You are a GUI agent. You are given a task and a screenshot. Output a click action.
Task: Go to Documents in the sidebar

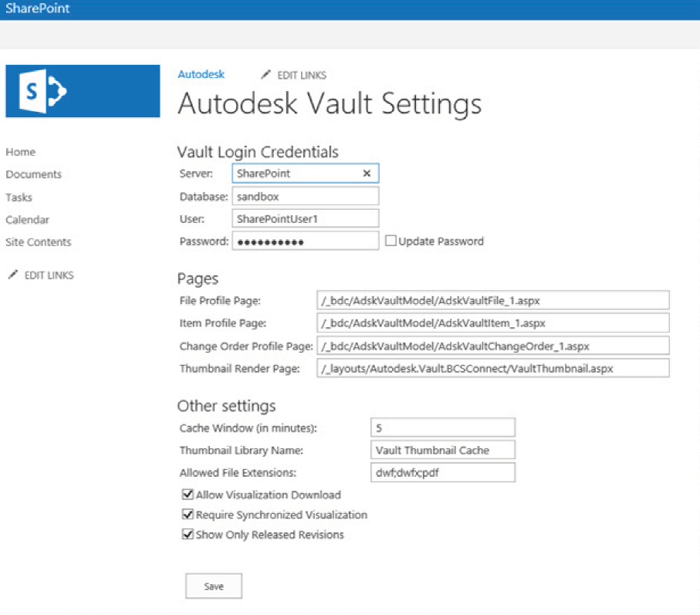click(x=33, y=174)
